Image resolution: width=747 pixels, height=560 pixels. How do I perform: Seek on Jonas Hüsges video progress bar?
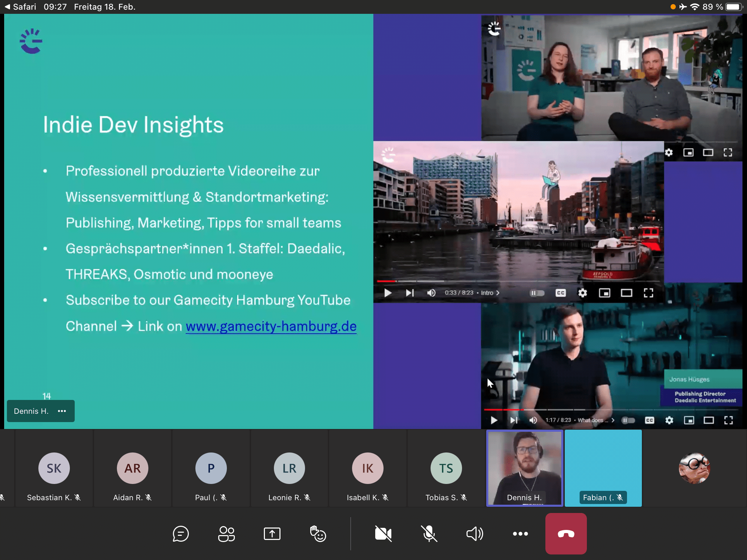tap(611, 410)
